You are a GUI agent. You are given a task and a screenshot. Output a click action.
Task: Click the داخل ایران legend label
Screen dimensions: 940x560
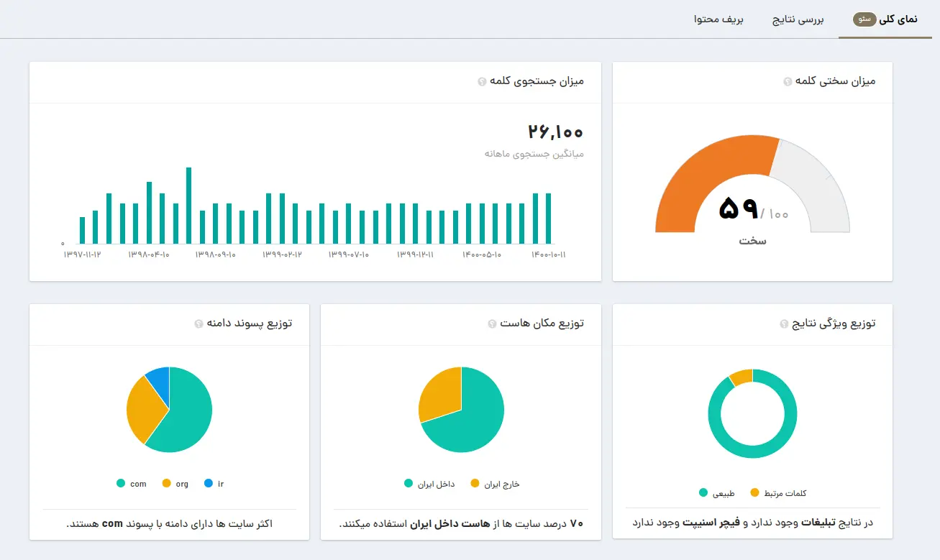point(437,484)
